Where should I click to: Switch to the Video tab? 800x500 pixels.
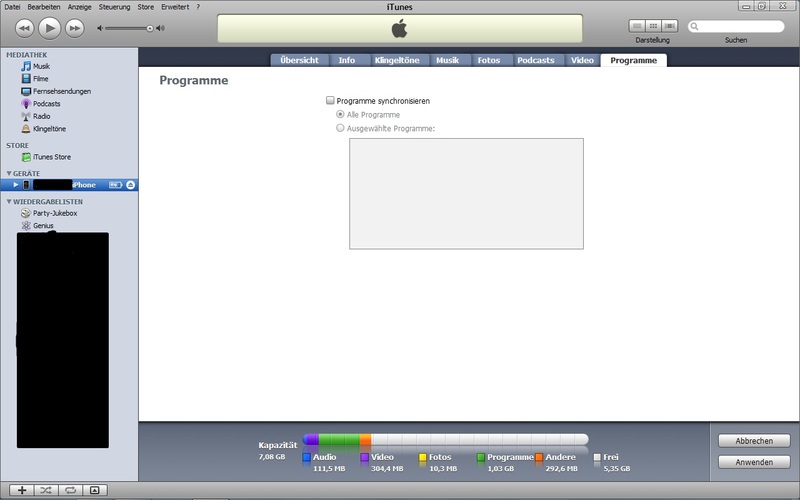pos(582,60)
